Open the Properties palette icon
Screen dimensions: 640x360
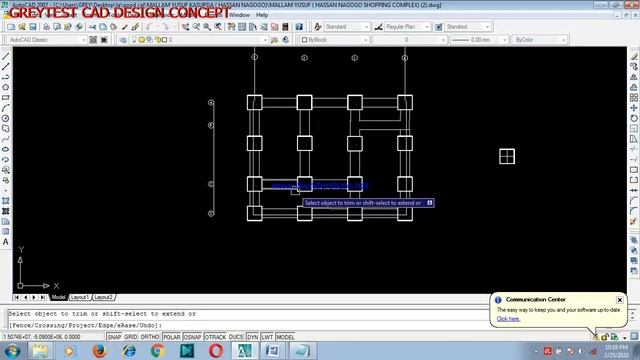[x=231, y=27]
